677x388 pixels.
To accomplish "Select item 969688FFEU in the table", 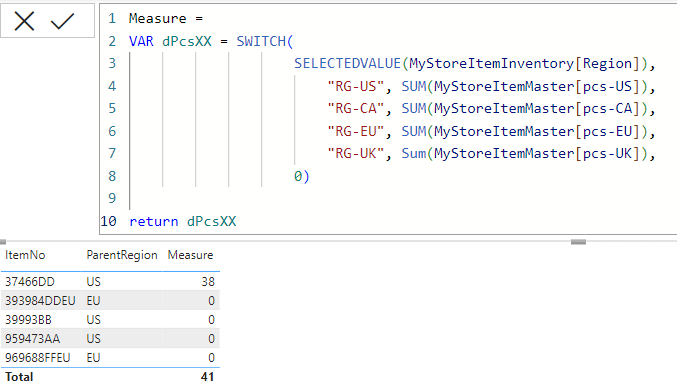I will tap(38, 358).
